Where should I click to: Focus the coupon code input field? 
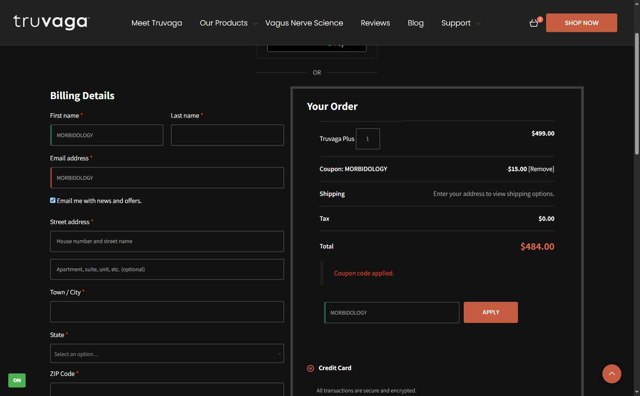(x=391, y=313)
